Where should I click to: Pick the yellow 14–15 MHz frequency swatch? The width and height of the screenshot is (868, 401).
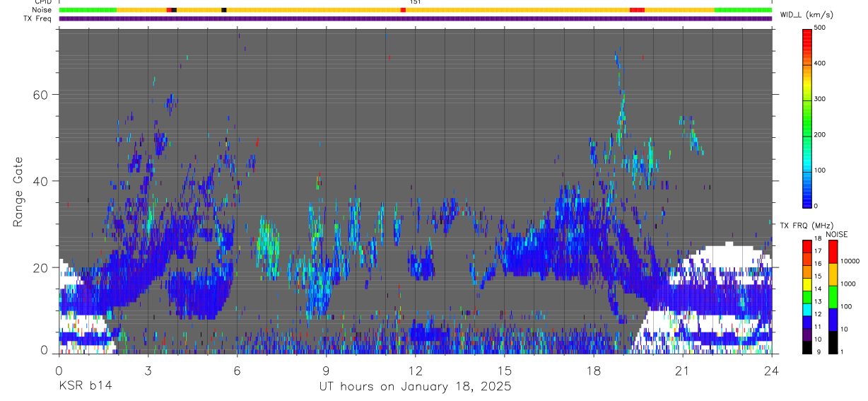click(807, 284)
